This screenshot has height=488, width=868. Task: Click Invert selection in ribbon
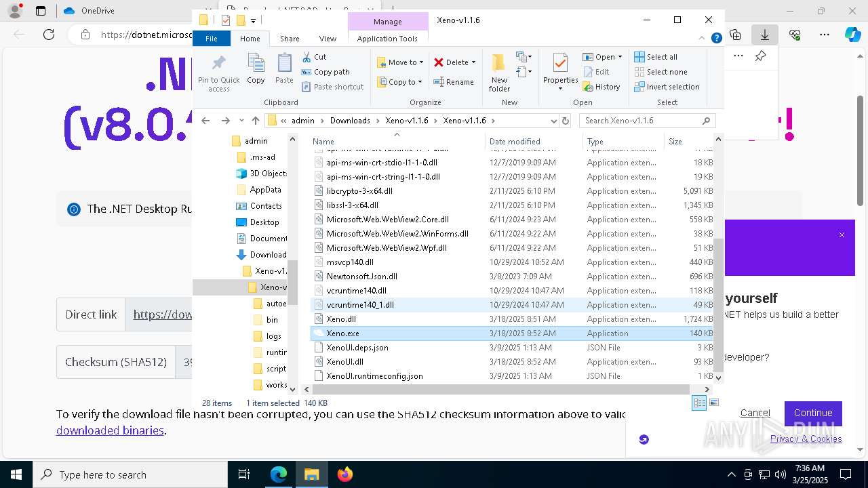pyautogui.click(x=667, y=87)
